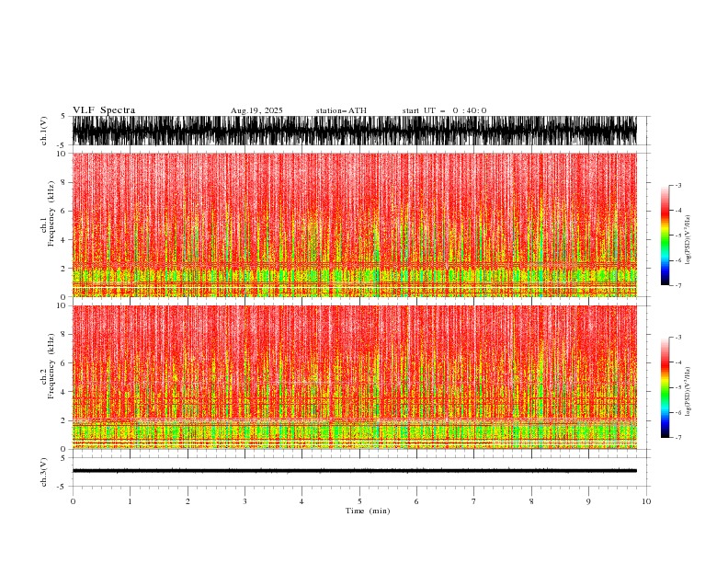728x563 pixels.
Task: Click the time axis tick label 3
Action: (245, 501)
